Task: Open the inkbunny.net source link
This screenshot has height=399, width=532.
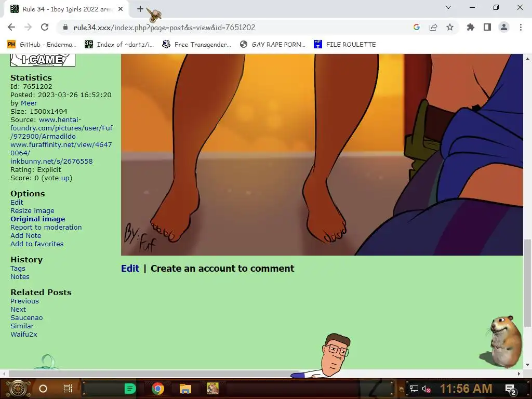Action: point(51,161)
